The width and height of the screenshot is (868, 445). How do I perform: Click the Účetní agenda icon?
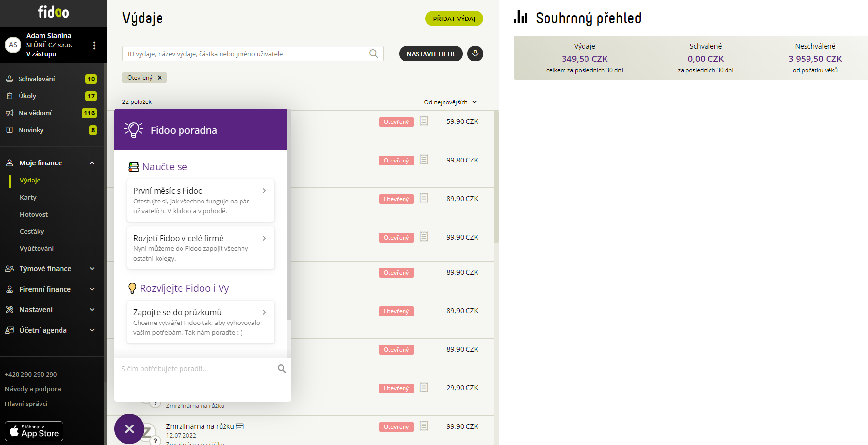point(9,330)
